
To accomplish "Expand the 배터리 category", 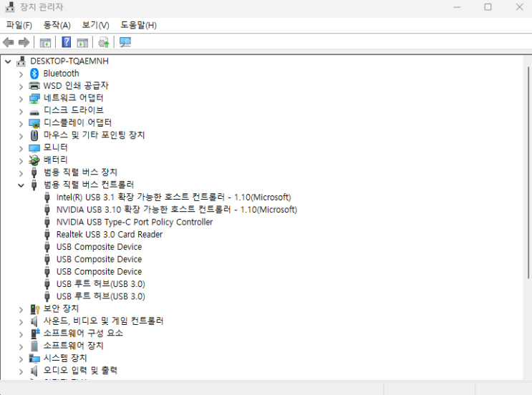I will click(21, 161).
